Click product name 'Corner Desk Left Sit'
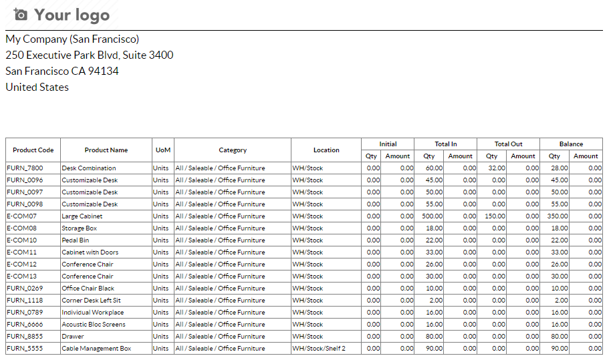 point(91,301)
